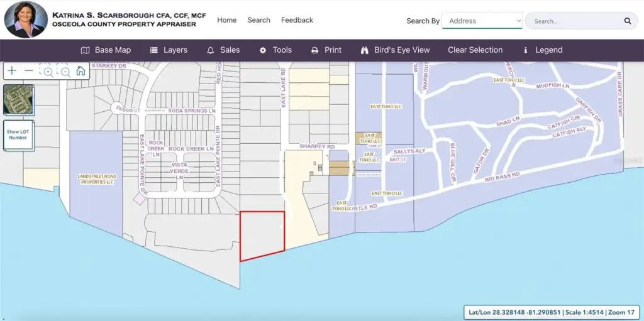Click the Starkey Dr label

(109, 66)
